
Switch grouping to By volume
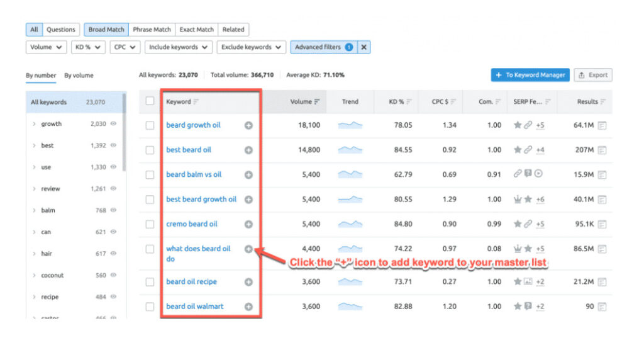tap(79, 76)
